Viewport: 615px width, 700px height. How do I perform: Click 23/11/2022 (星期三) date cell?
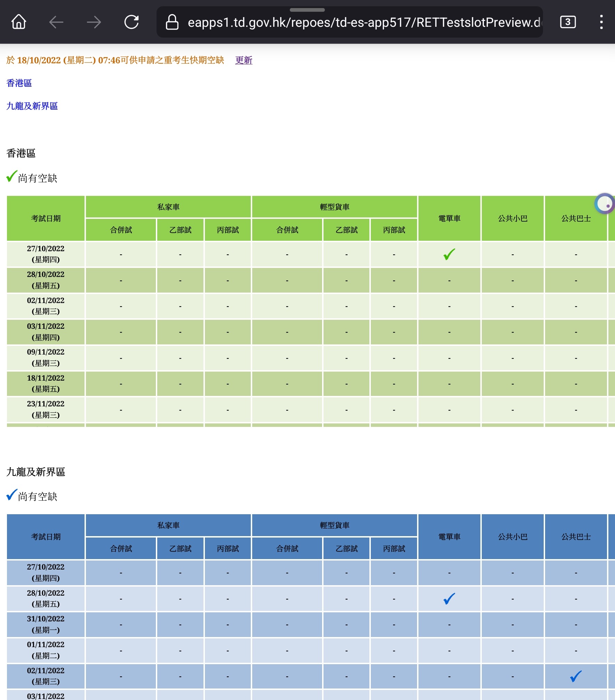pos(46,409)
